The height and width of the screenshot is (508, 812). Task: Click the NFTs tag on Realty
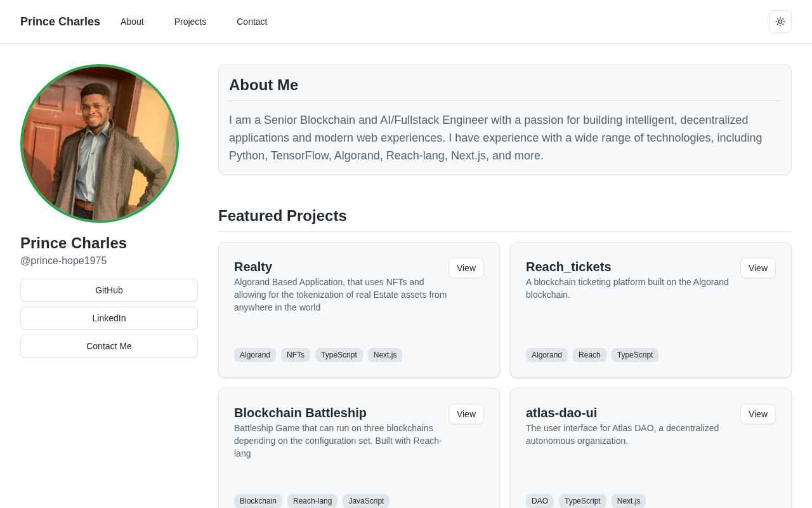click(x=296, y=355)
